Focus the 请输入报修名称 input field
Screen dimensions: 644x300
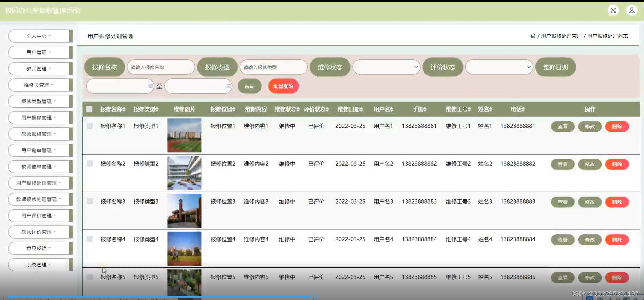tap(161, 67)
